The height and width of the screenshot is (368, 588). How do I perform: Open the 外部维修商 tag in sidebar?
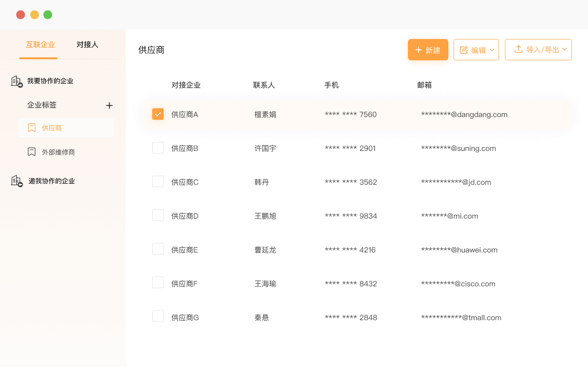[x=58, y=152]
